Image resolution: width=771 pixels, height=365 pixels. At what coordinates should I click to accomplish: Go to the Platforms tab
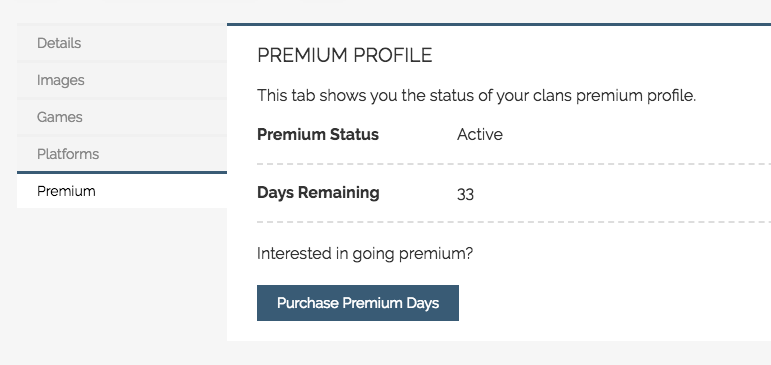(122, 153)
